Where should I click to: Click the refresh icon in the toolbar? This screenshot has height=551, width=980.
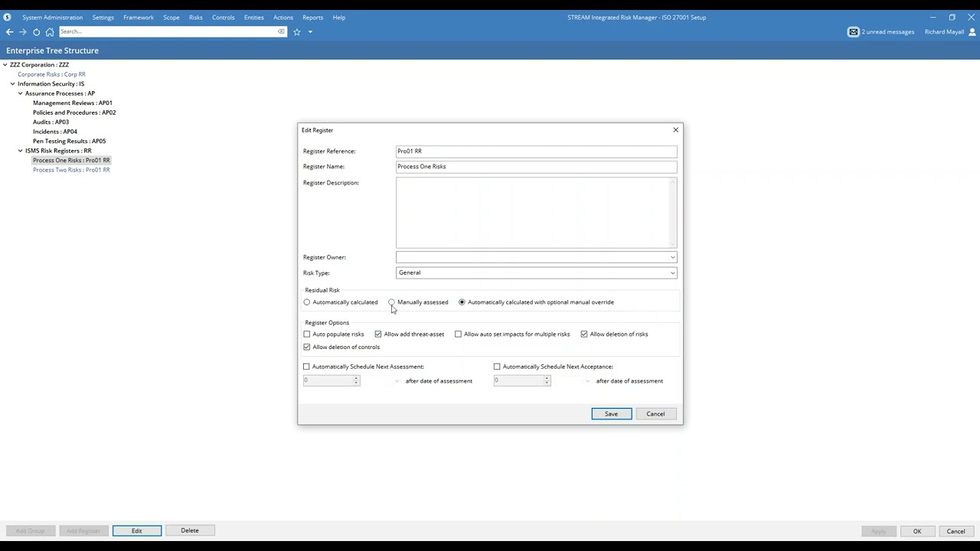tap(36, 31)
